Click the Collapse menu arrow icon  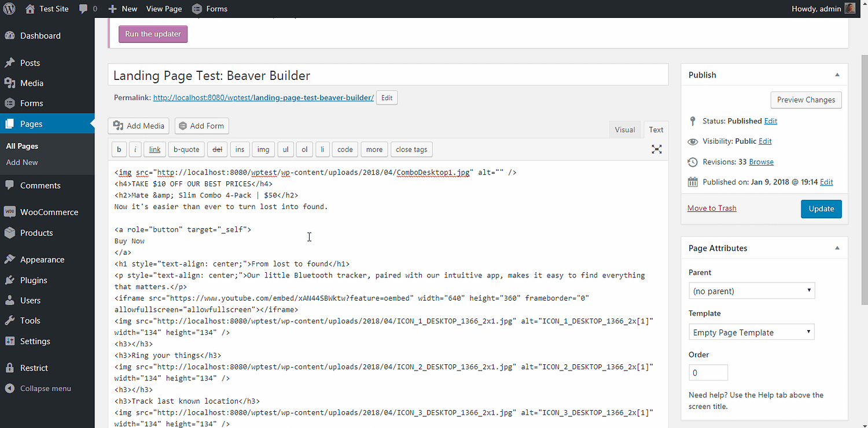pos(10,388)
